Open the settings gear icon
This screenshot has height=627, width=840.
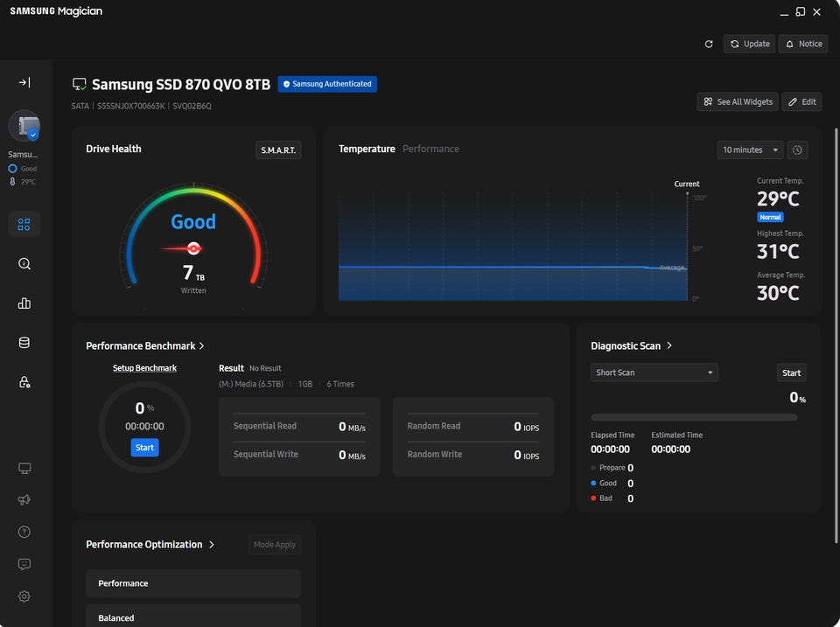pos(24,596)
